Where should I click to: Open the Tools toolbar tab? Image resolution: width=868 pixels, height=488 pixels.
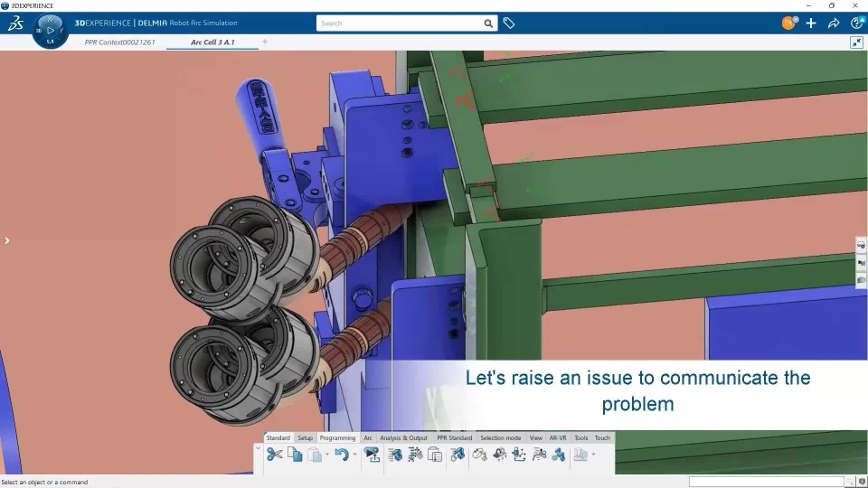[580, 437]
